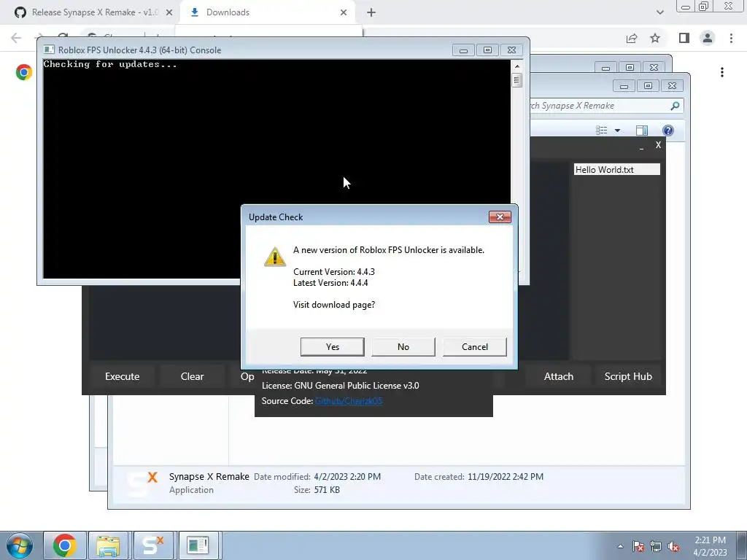Click the Attach button in Synapse X
The width and height of the screenshot is (747, 560).
pos(558,376)
